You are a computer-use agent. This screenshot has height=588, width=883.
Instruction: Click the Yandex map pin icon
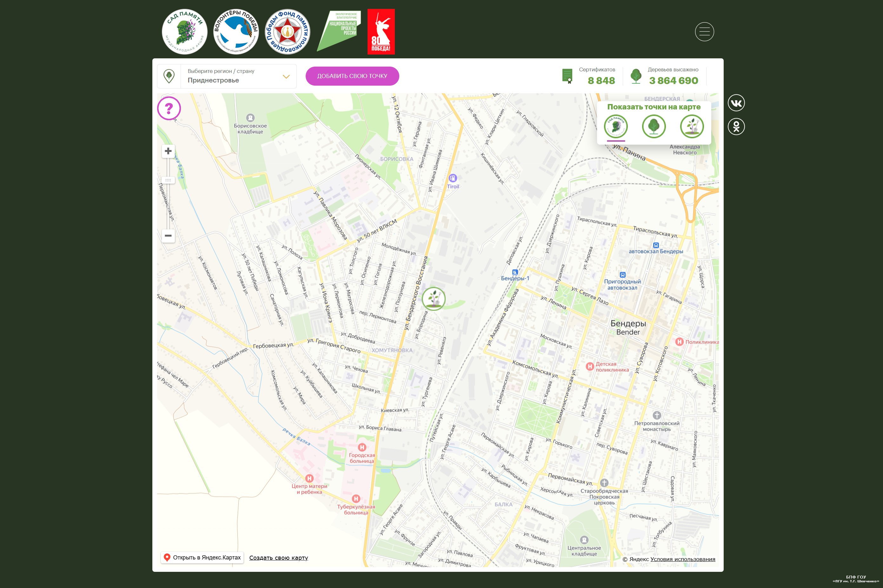167,558
